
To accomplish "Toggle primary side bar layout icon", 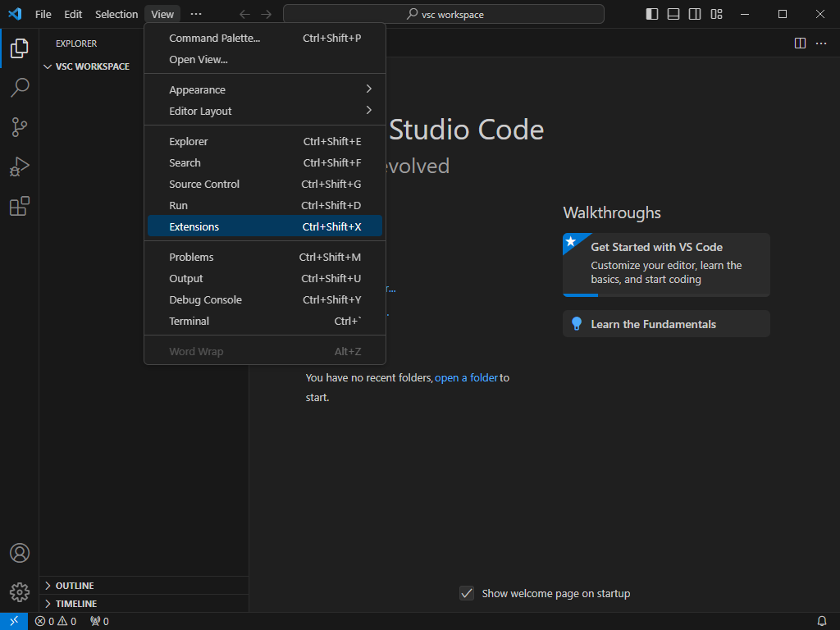I will pos(652,14).
